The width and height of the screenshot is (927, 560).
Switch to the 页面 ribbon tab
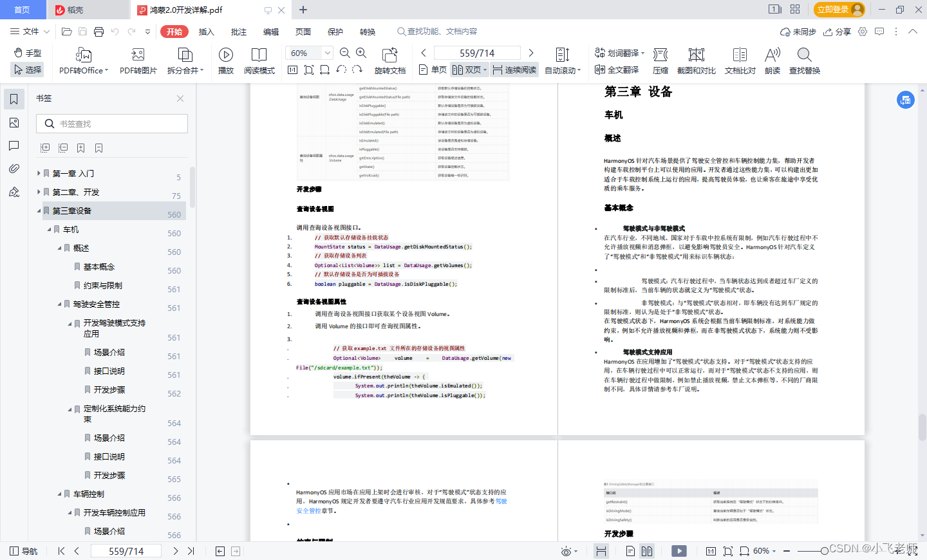(303, 32)
